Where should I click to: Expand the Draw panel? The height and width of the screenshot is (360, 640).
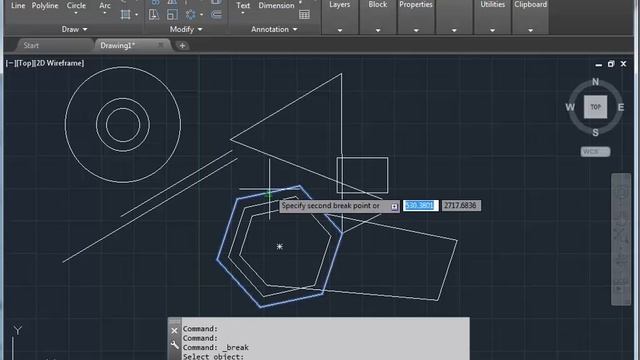(x=74, y=29)
